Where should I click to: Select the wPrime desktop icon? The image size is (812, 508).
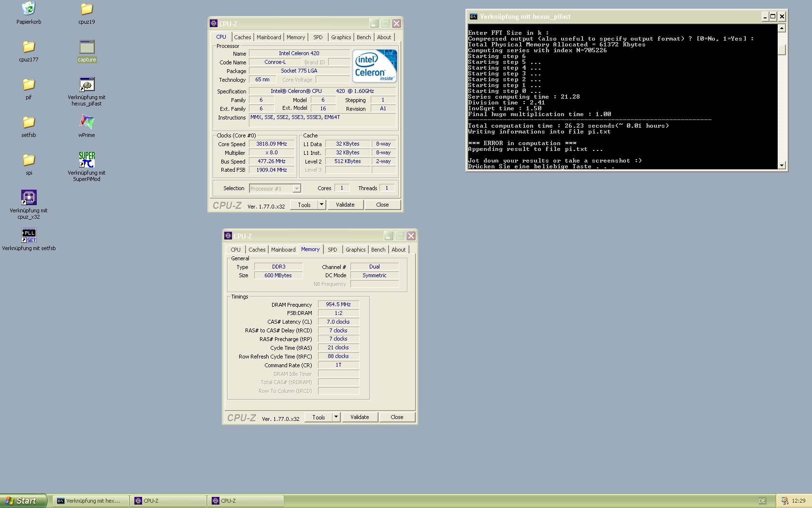87,121
